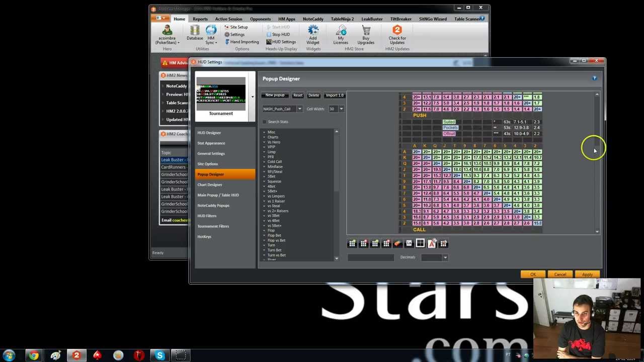Open Skype from the taskbar
Screen dimensions: 644x362
click(160, 355)
